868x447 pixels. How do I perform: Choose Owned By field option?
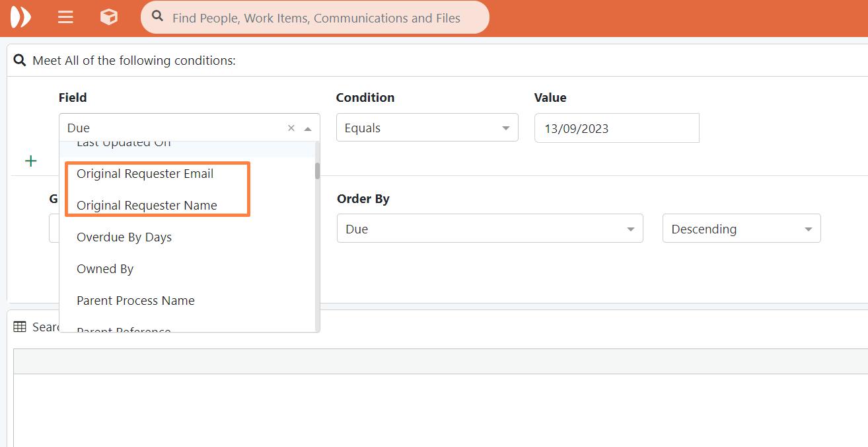[105, 269]
